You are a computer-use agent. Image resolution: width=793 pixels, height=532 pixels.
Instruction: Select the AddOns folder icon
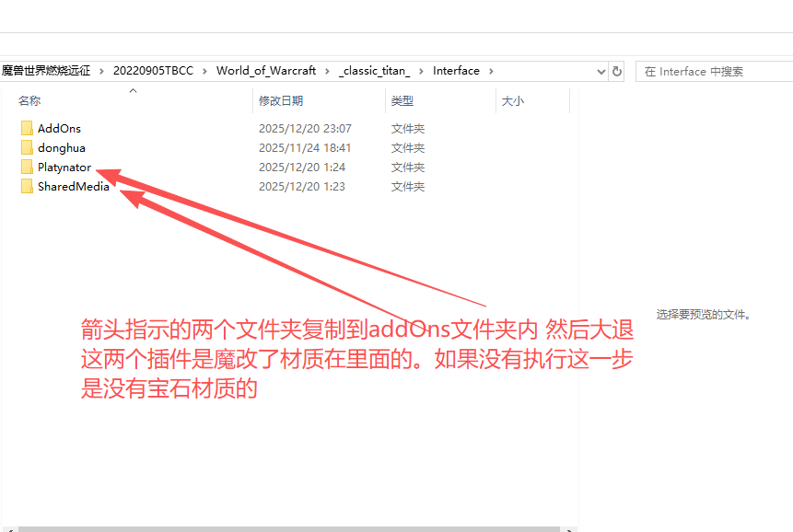(27, 129)
